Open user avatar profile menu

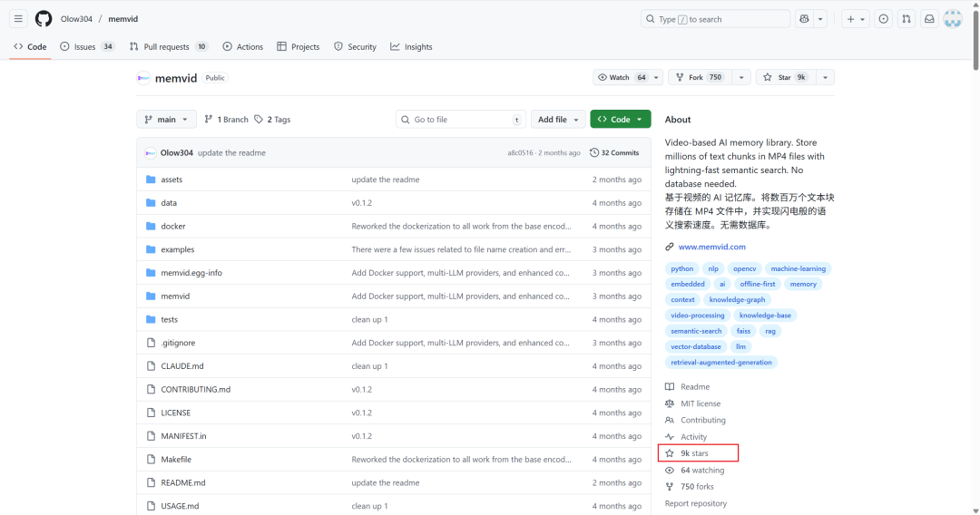point(953,19)
